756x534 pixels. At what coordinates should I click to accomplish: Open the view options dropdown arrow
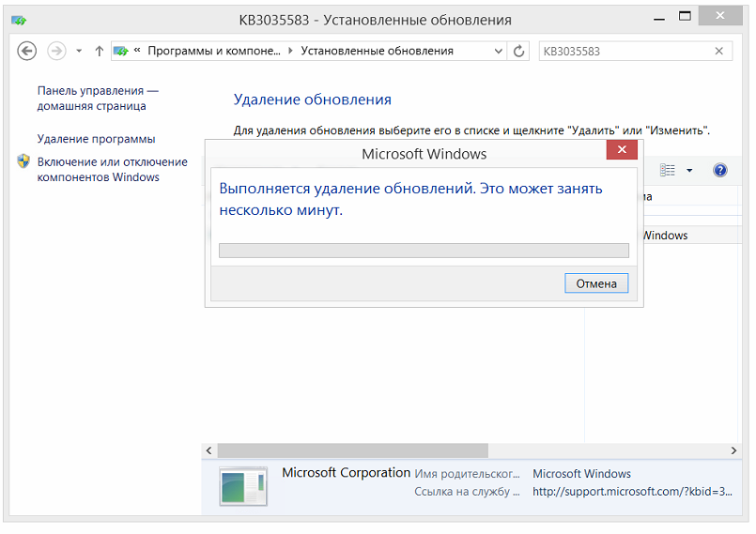[x=689, y=170]
